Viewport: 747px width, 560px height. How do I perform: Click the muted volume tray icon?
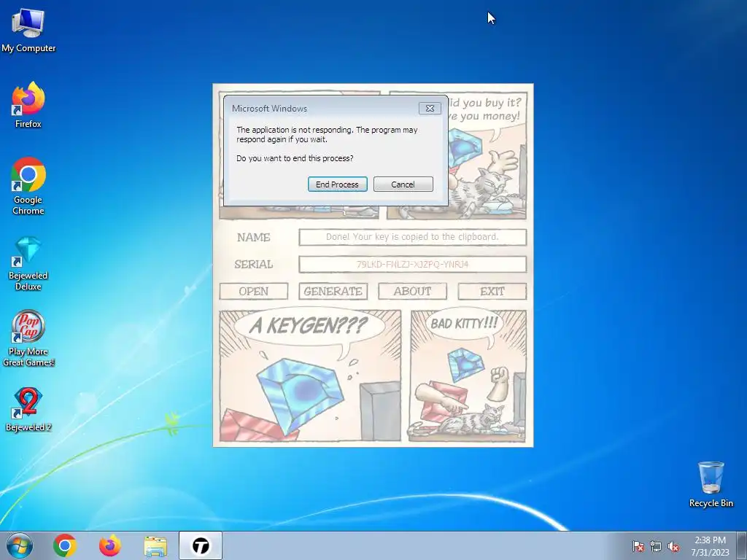pos(673,546)
